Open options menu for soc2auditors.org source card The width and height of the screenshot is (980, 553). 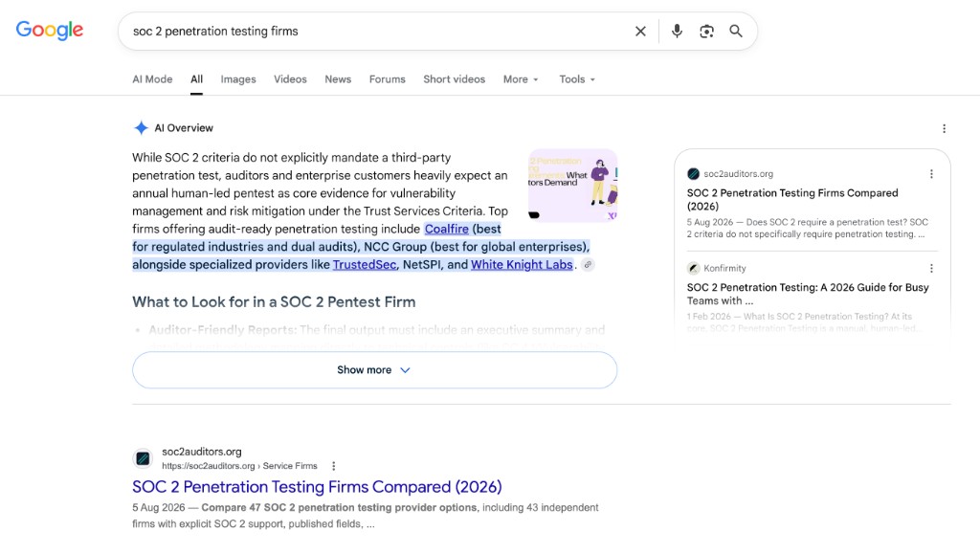pos(931,174)
